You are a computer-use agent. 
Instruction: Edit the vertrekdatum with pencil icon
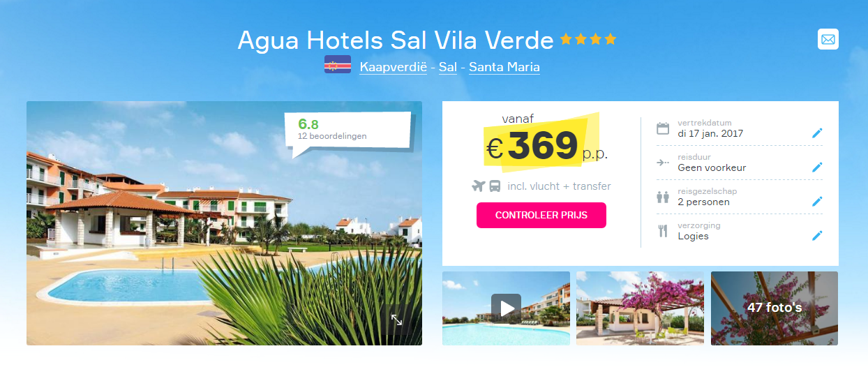[x=817, y=133]
